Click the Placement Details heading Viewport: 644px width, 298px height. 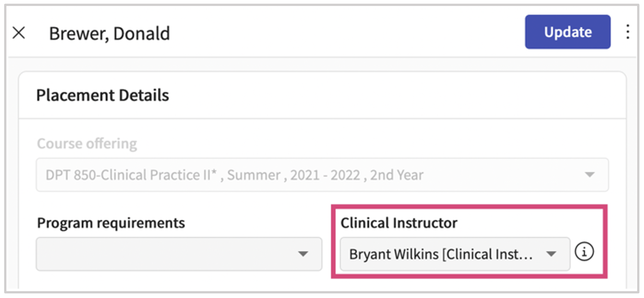pos(103,95)
